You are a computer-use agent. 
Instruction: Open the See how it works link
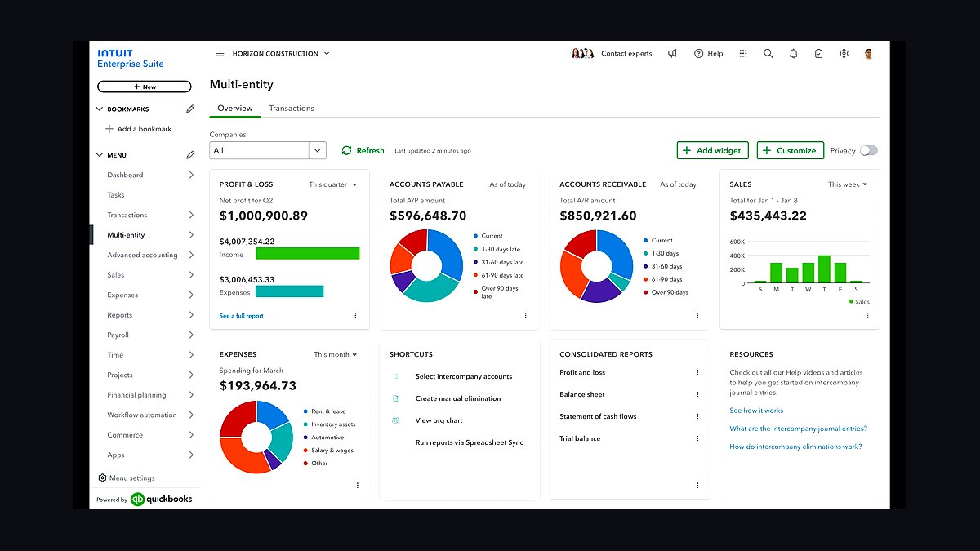tap(756, 411)
